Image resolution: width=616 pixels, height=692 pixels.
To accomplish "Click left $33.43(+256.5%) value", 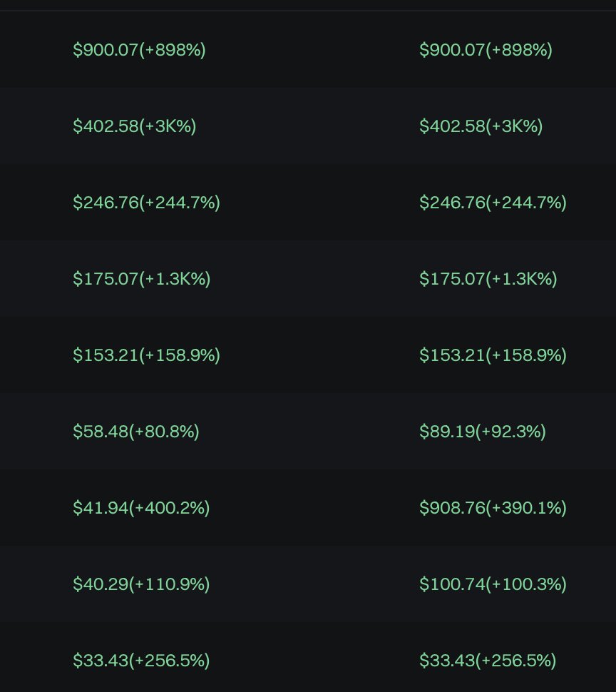I will coord(141,660).
